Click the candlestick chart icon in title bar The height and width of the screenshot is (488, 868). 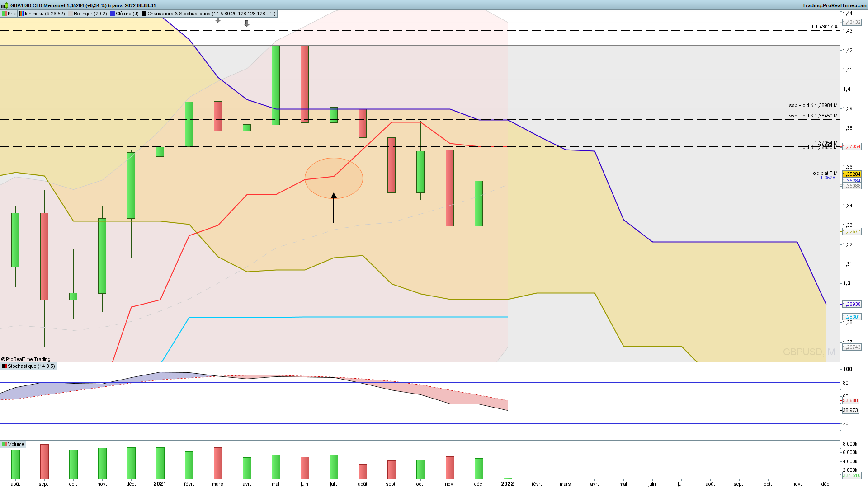pyautogui.click(x=5, y=5)
